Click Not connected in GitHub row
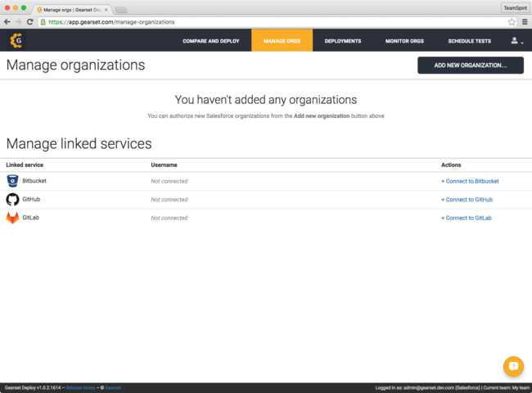The height and width of the screenshot is (393, 532). click(169, 200)
